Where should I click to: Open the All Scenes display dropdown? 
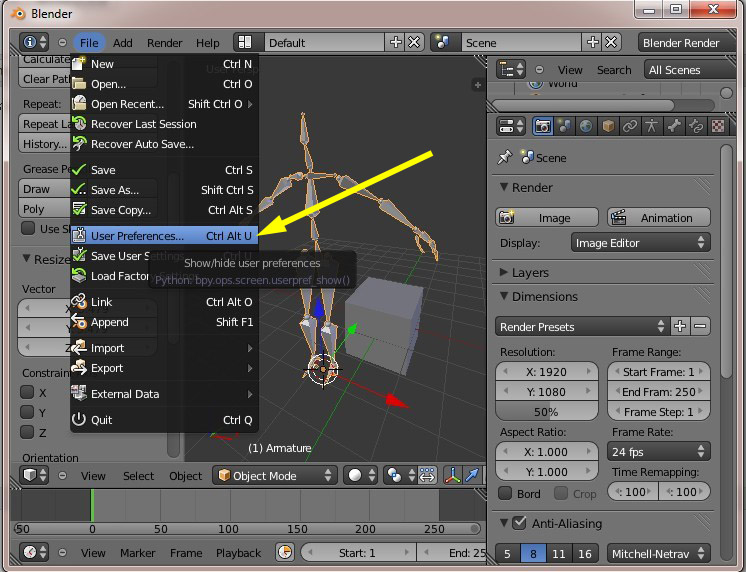[690, 70]
